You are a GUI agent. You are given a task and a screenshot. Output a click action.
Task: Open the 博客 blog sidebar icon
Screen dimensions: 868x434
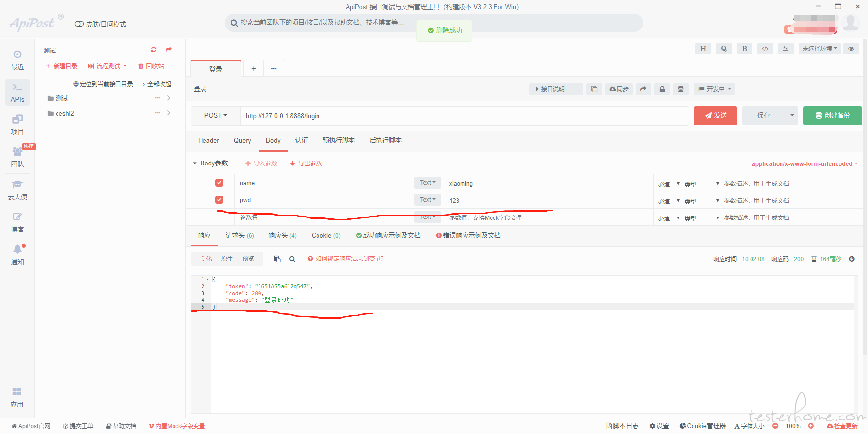(17, 222)
